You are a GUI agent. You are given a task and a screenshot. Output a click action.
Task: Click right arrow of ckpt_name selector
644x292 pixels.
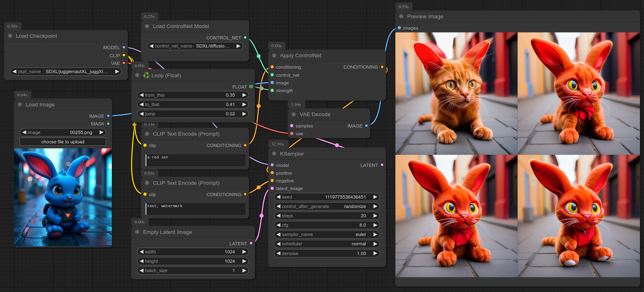117,71
